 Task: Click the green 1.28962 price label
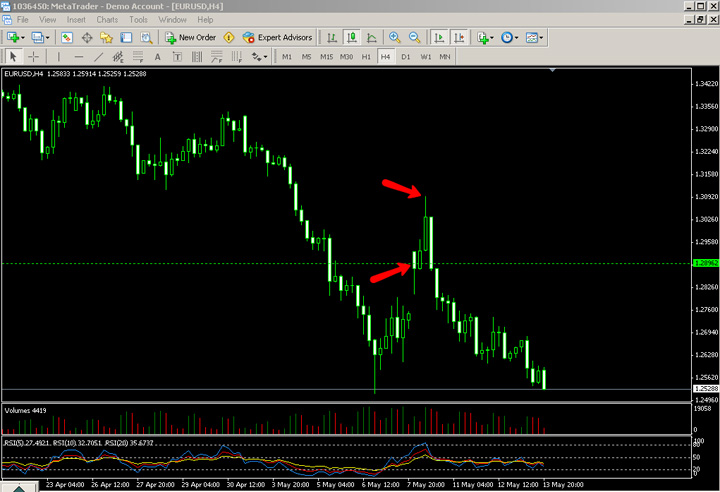(706, 263)
